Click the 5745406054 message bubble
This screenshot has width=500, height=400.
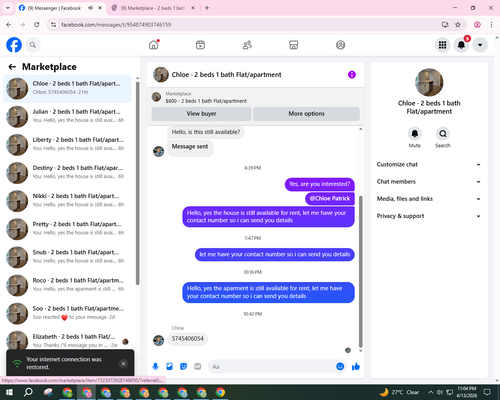[x=187, y=339]
